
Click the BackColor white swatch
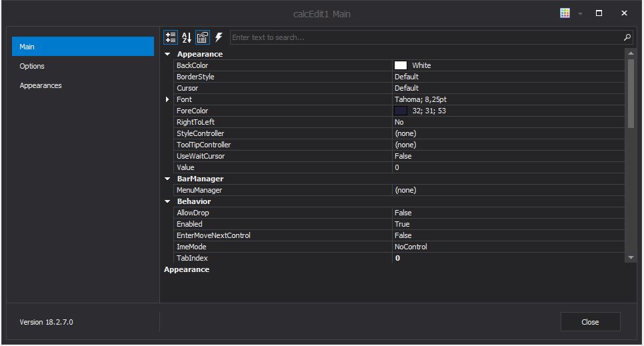pos(401,65)
